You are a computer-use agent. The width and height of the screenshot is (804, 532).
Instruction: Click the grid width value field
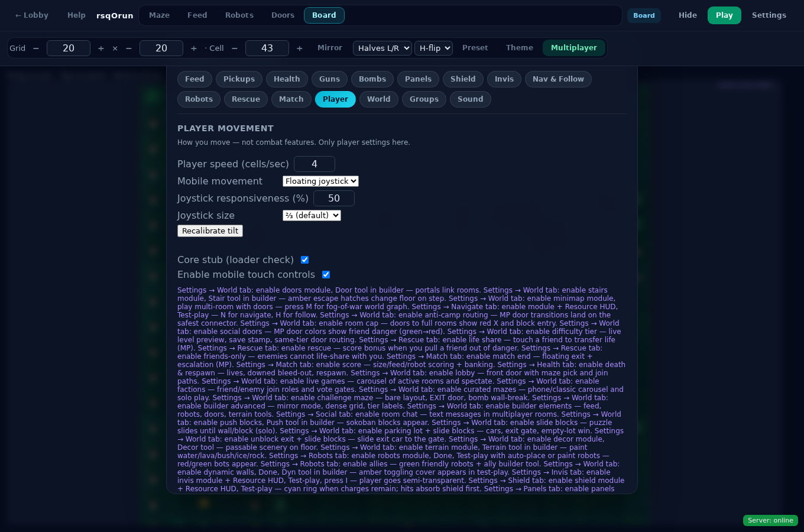click(69, 48)
